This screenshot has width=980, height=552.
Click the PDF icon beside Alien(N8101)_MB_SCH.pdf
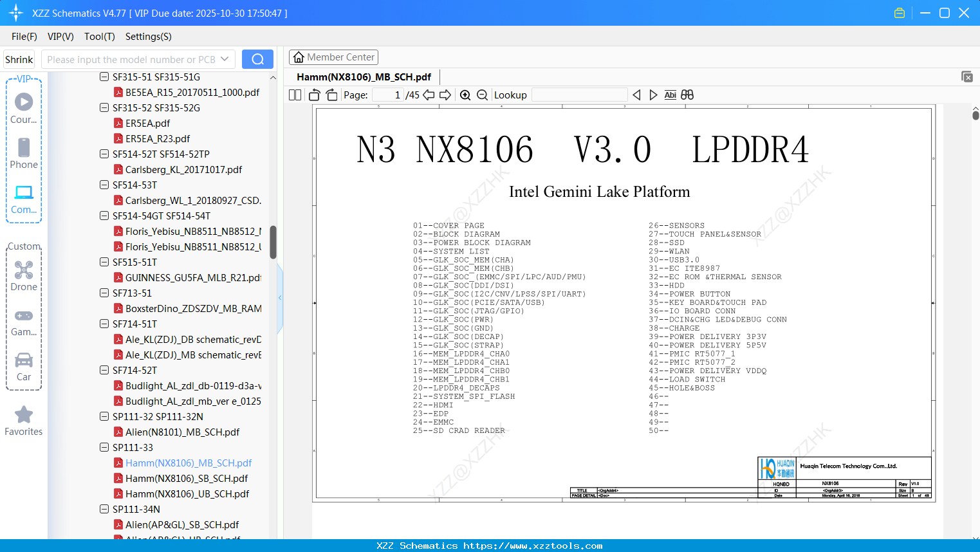pyautogui.click(x=118, y=432)
